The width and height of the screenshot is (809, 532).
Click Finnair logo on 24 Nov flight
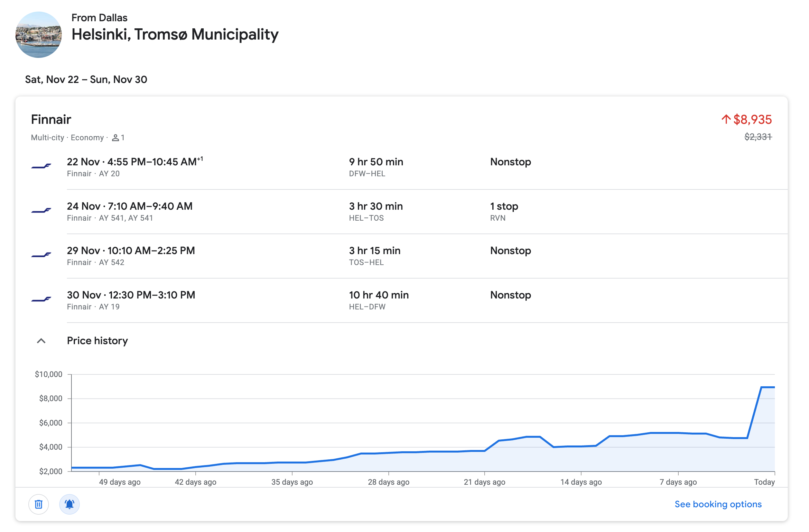pyautogui.click(x=41, y=211)
